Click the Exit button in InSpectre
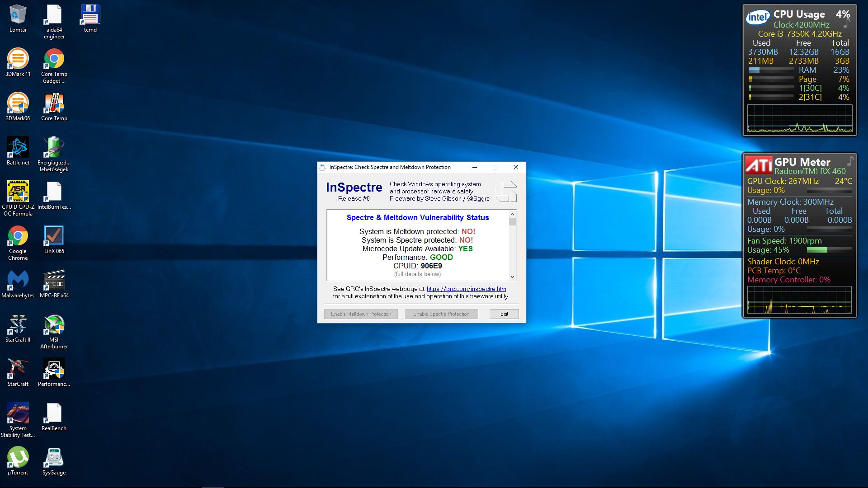868x488 pixels. pos(504,314)
